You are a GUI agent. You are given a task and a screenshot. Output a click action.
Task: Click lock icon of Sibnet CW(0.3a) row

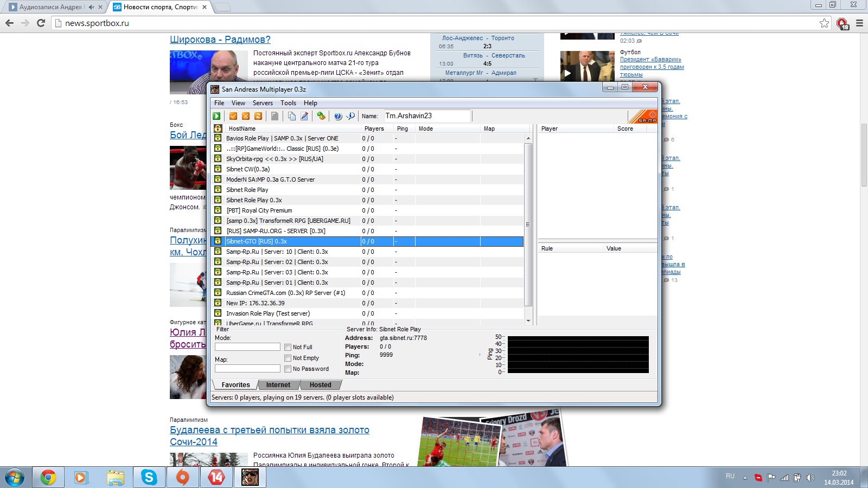(x=218, y=169)
